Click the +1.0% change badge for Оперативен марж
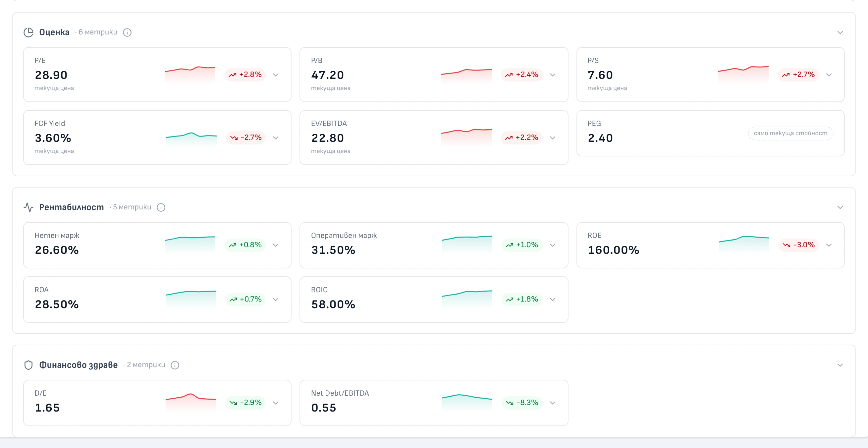868x448 pixels. click(522, 245)
